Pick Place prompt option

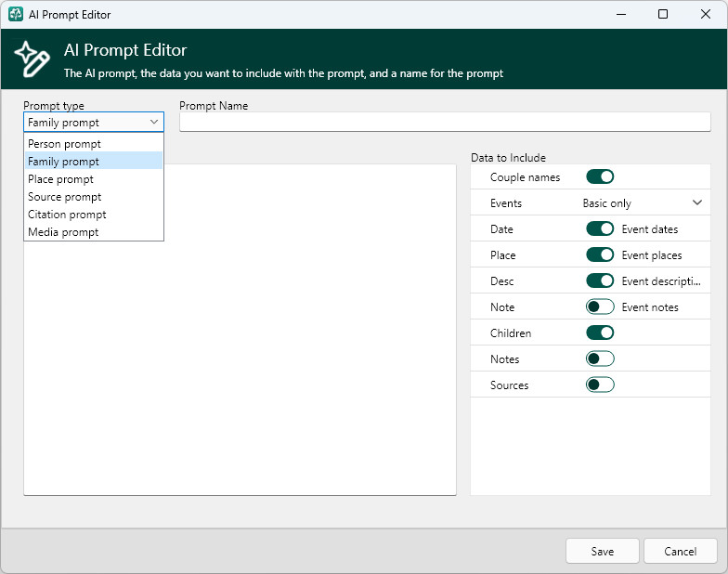tap(94, 178)
